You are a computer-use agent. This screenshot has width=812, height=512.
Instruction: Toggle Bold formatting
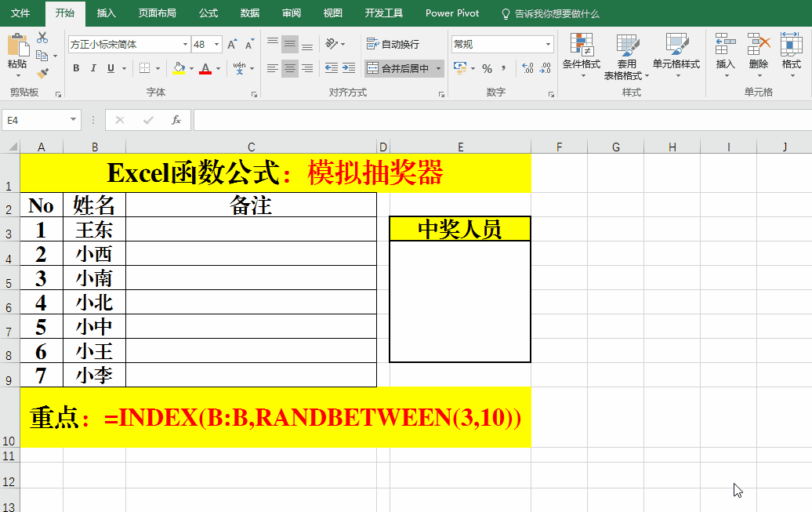(x=76, y=68)
